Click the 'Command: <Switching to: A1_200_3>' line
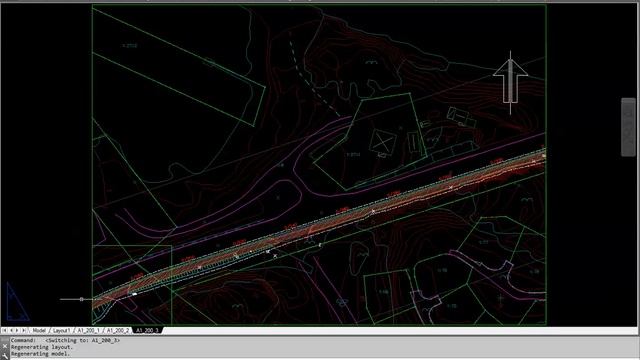The height and width of the screenshot is (360, 640). point(65,340)
